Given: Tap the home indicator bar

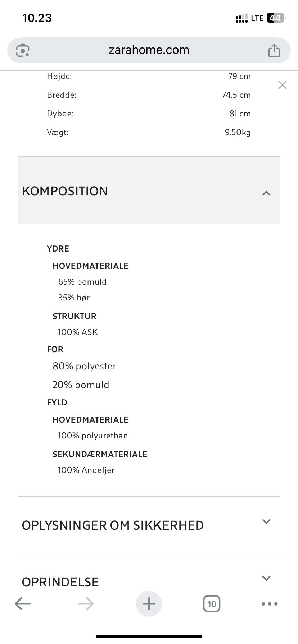Looking at the screenshot, I should tap(149, 636).
